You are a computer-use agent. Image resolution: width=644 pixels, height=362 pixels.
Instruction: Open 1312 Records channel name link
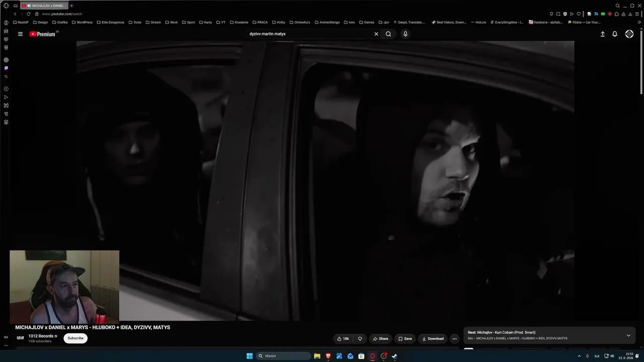pyautogui.click(x=41, y=336)
